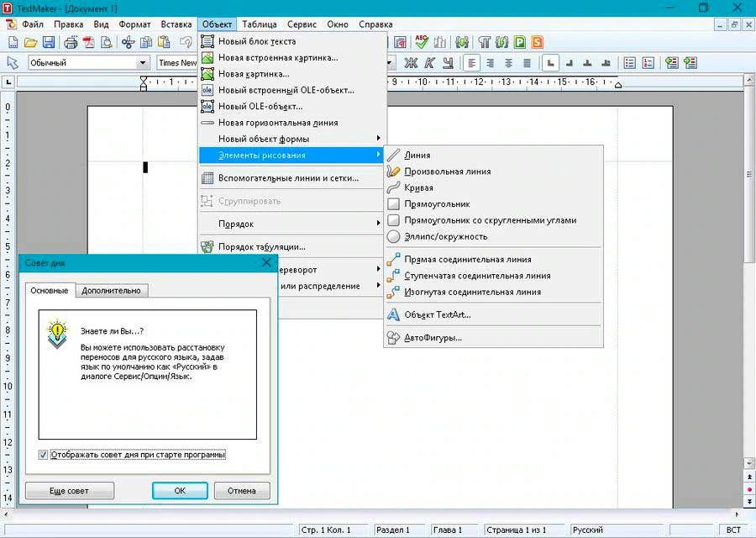Toggle the pilcrow formatting marks icon
Image resolution: width=756 pixels, height=538 pixels.
(x=485, y=43)
